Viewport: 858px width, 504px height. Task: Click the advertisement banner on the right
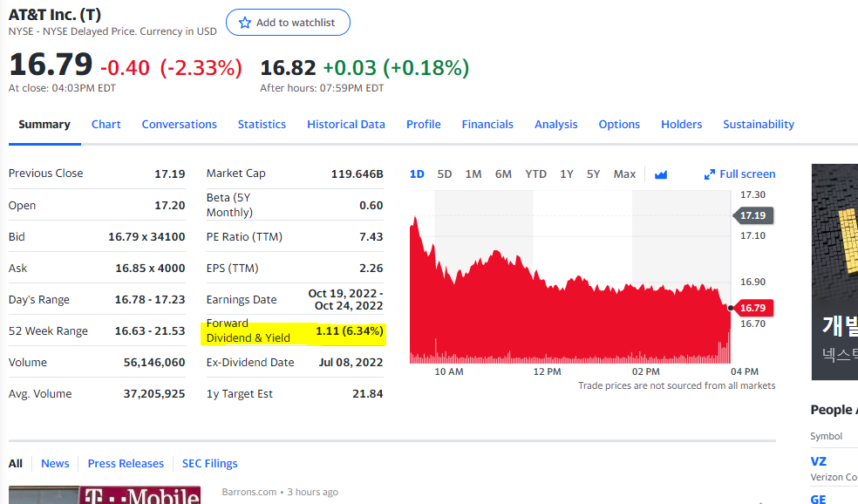[834, 272]
